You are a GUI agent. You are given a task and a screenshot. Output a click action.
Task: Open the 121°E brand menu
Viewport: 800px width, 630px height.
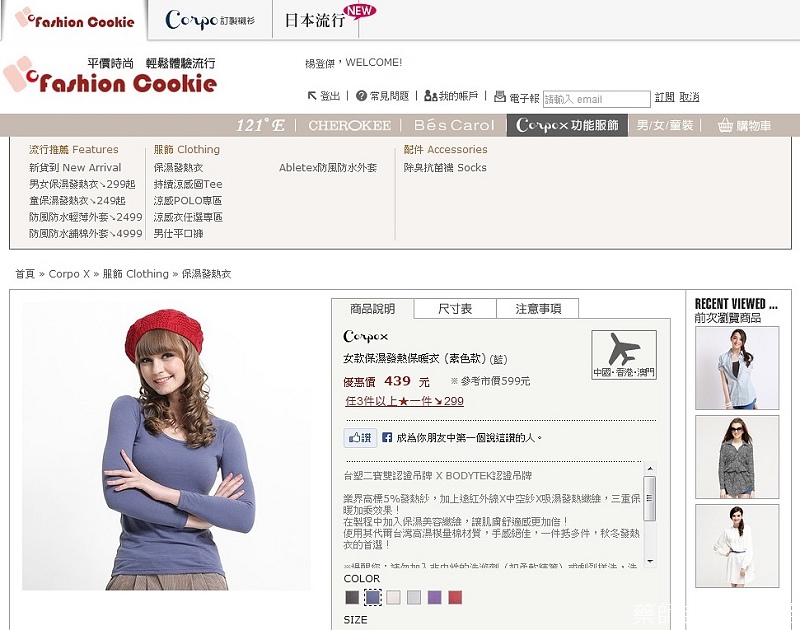[260, 125]
